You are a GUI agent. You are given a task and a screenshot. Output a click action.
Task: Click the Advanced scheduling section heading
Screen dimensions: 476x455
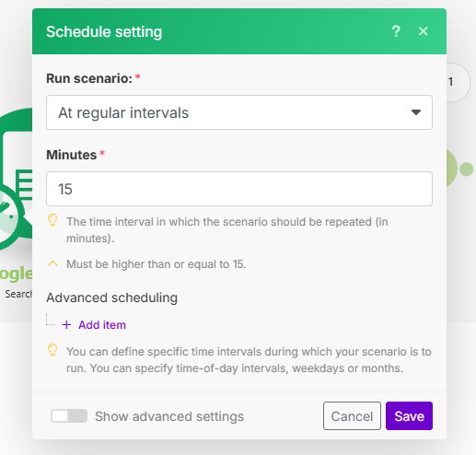(x=112, y=297)
